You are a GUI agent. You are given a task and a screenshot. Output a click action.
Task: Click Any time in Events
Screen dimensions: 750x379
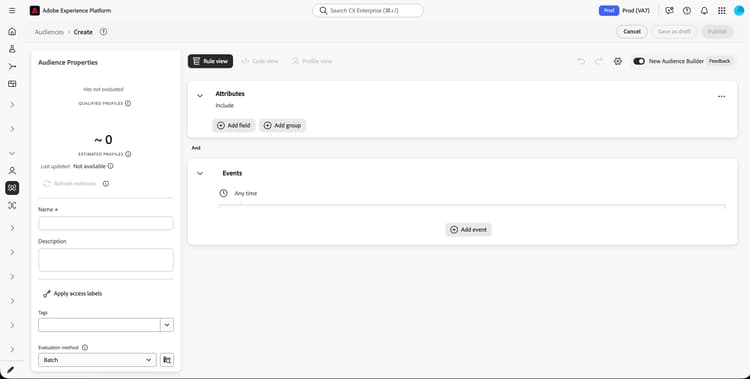[246, 193]
